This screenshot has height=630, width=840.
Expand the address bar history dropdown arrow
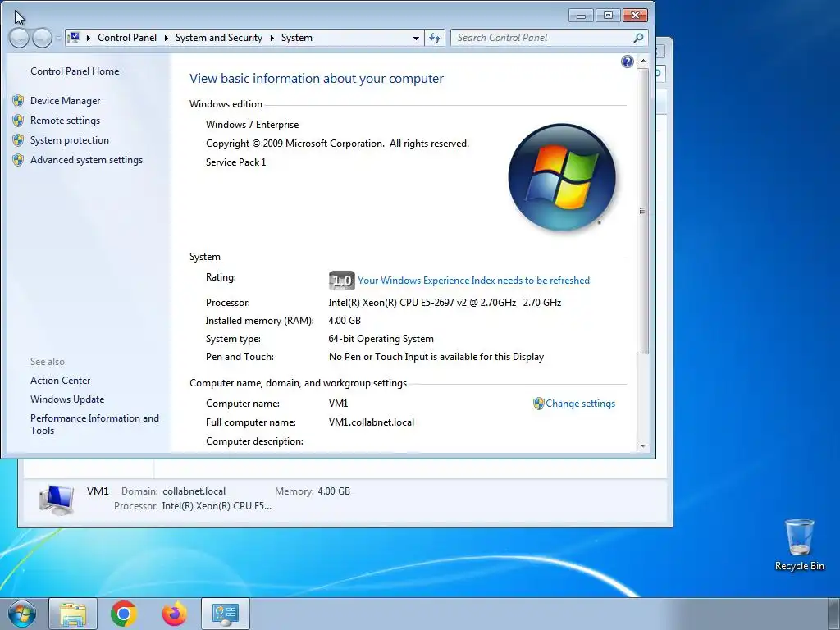[x=416, y=38]
